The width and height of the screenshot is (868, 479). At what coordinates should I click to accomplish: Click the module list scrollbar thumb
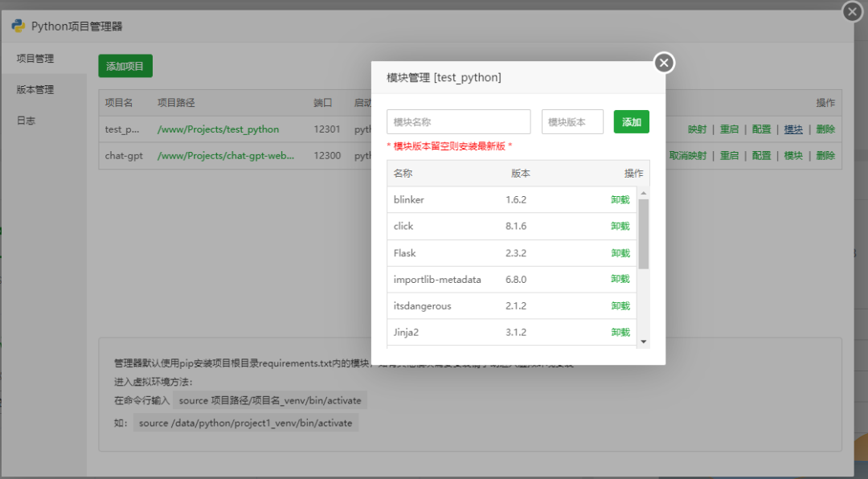643,233
